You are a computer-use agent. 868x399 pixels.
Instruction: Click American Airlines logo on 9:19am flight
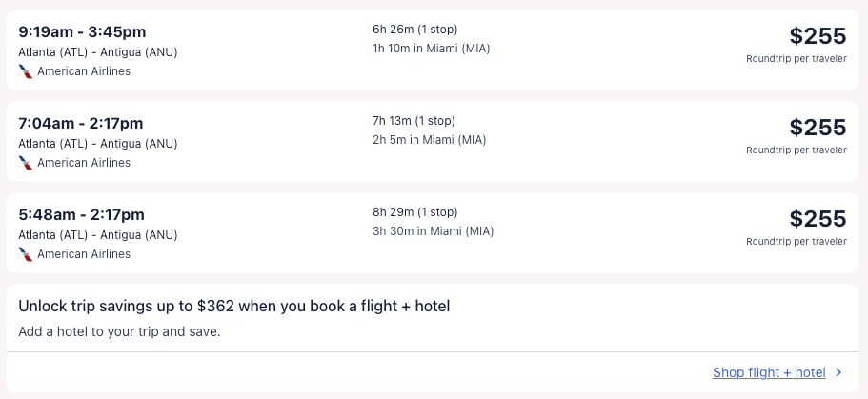[x=26, y=71]
